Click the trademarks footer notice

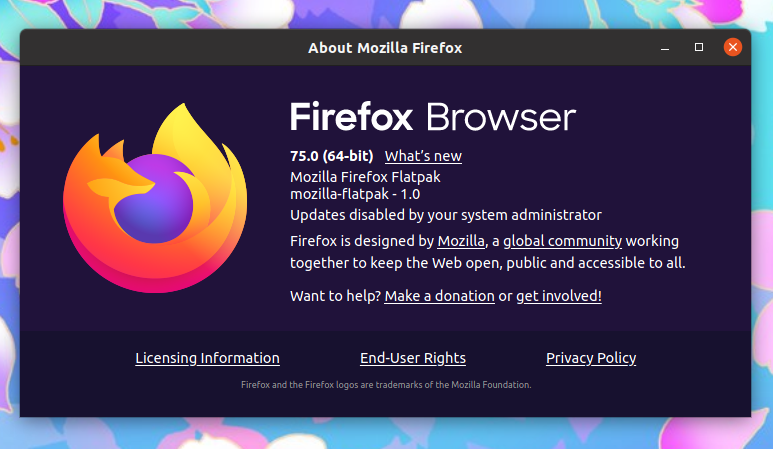click(386, 385)
